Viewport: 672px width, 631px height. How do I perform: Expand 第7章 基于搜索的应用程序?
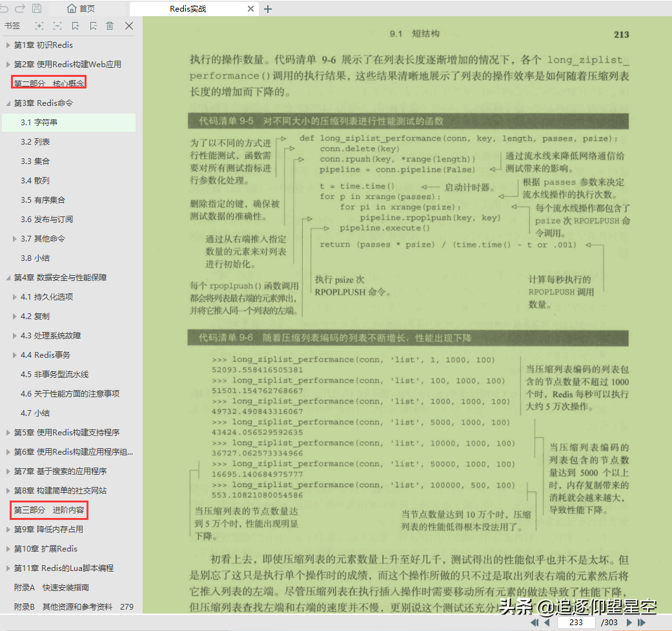8,471
